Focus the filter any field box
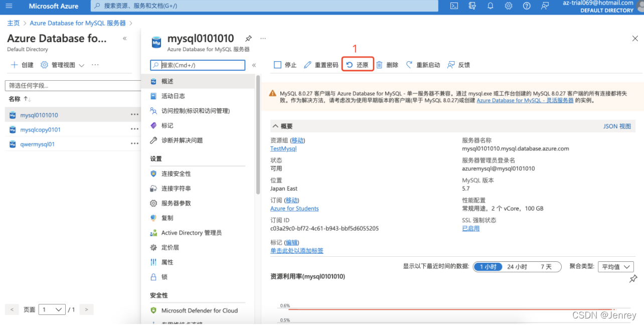 pos(73,85)
